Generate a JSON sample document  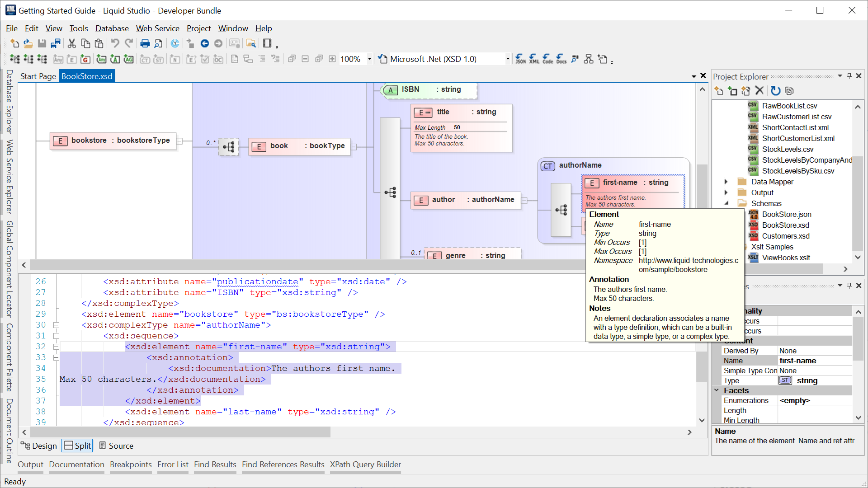(520, 59)
